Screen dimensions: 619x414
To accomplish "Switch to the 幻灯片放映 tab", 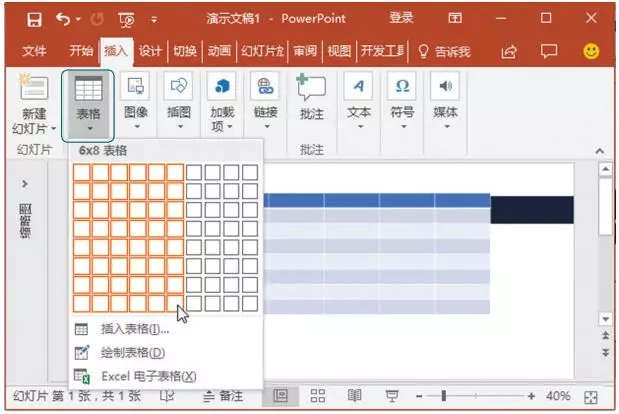I will coord(263,51).
